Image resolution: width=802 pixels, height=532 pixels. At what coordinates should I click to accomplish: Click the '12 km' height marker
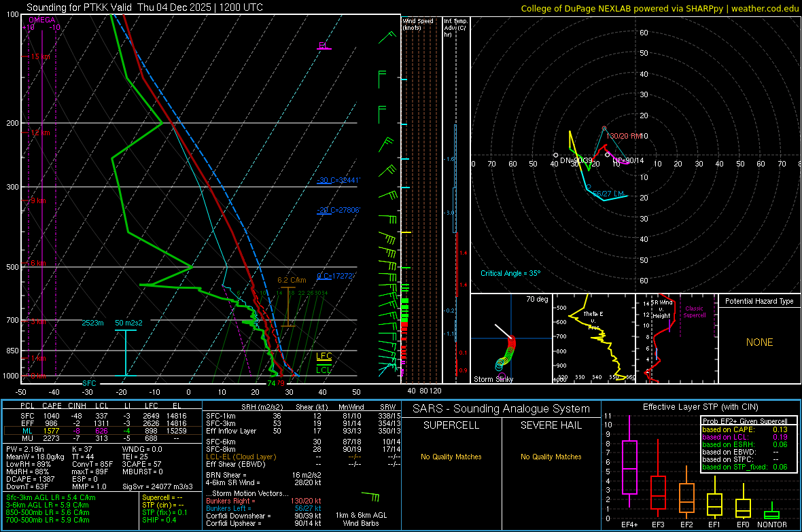click(x=40, y=132)
